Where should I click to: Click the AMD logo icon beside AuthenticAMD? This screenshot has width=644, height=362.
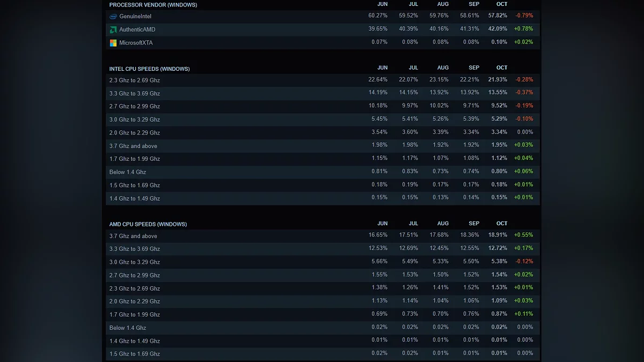pos(113,29)
